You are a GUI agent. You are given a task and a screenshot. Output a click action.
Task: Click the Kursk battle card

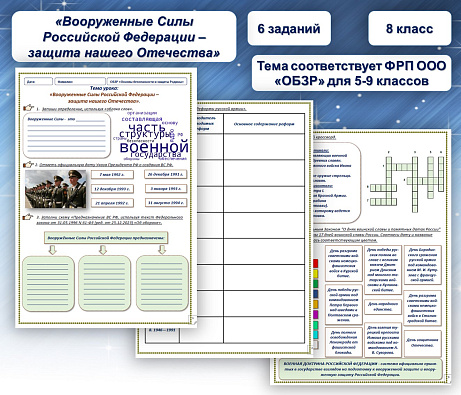(344, 263)
